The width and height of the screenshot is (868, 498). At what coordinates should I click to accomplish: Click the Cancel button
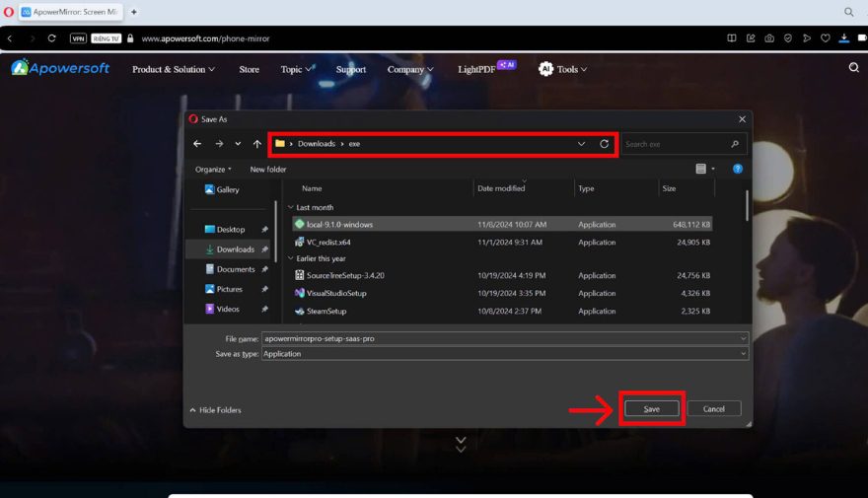713,408
